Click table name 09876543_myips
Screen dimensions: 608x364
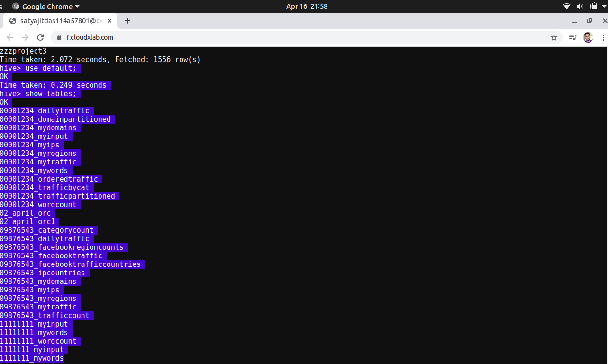click(x=30, y=290)
